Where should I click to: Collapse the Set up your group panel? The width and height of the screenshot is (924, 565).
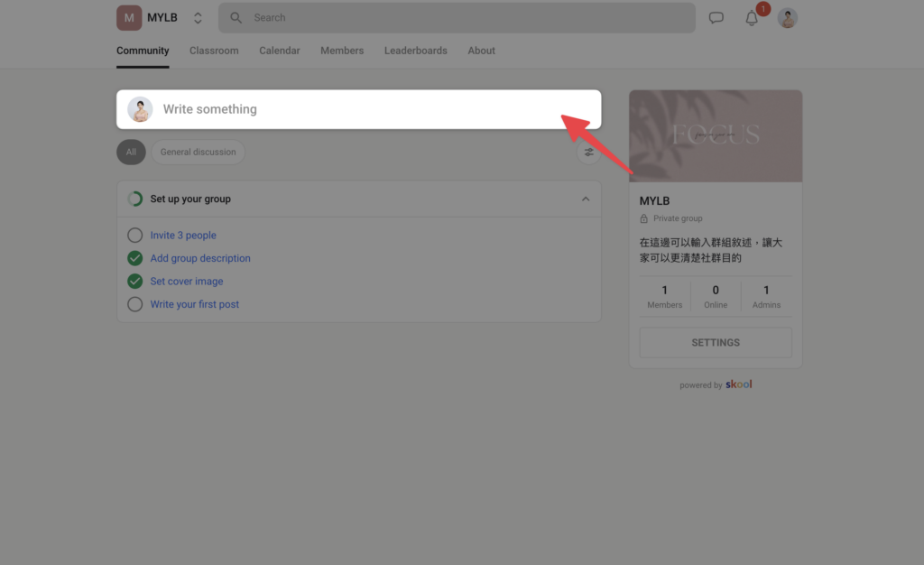585,199
